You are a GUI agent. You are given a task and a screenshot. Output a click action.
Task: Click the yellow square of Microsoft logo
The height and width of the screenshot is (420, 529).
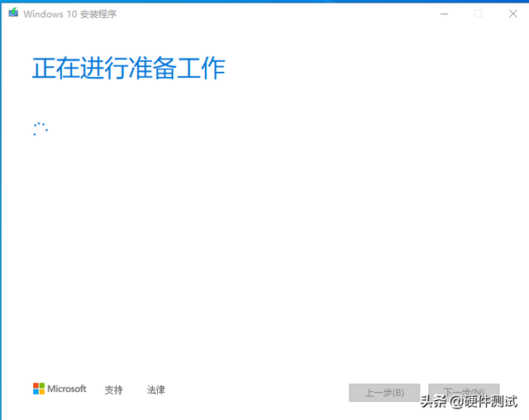41,391
